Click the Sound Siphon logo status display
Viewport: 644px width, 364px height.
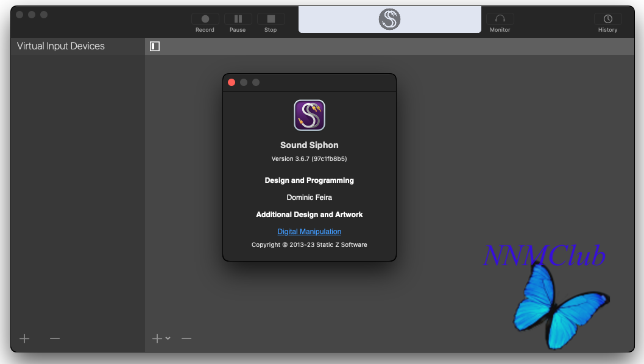(x=389, y=20)
